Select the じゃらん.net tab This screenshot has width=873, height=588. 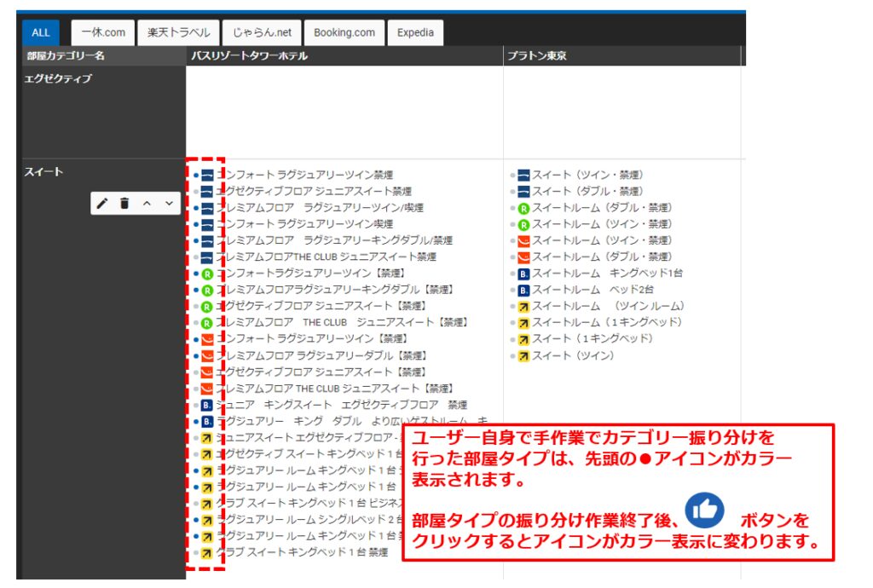(262, 32)
